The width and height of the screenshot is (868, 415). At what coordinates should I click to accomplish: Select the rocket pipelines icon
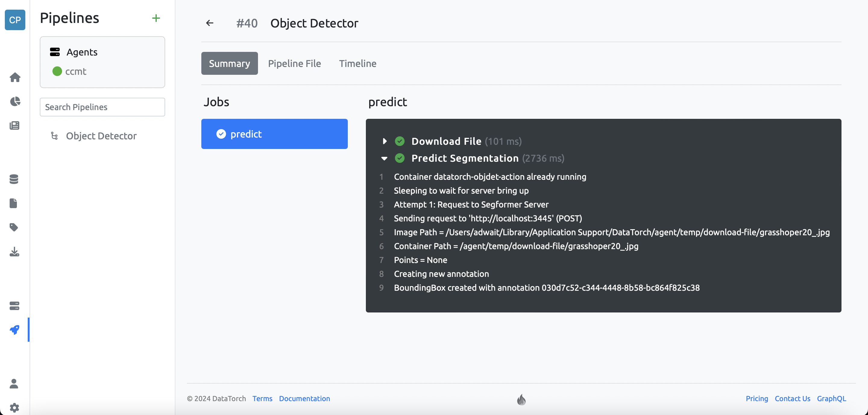pyautogui.click(x=14, y=330)
